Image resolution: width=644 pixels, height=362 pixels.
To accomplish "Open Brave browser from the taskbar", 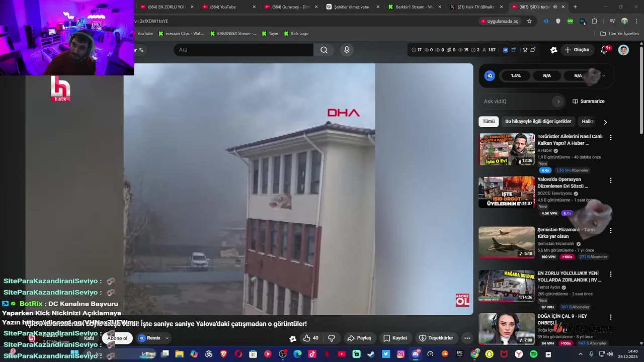I will (223, 354).
